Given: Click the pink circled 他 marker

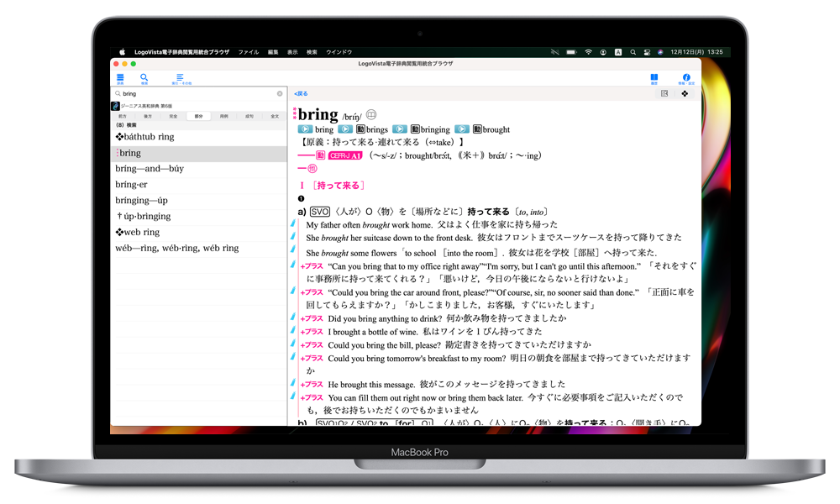Looking at the screenshot, I should click(x=312, y=169).
